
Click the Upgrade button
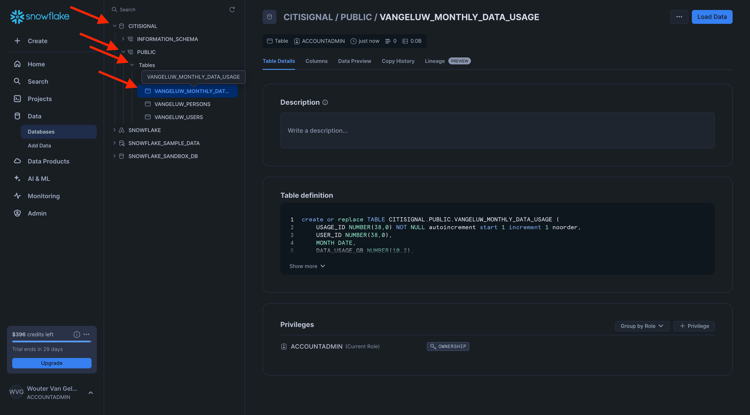coord(52,363)
